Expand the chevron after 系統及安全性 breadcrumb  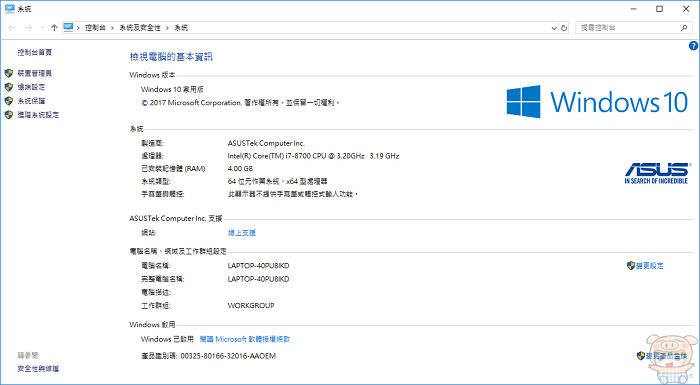[167, 28]
